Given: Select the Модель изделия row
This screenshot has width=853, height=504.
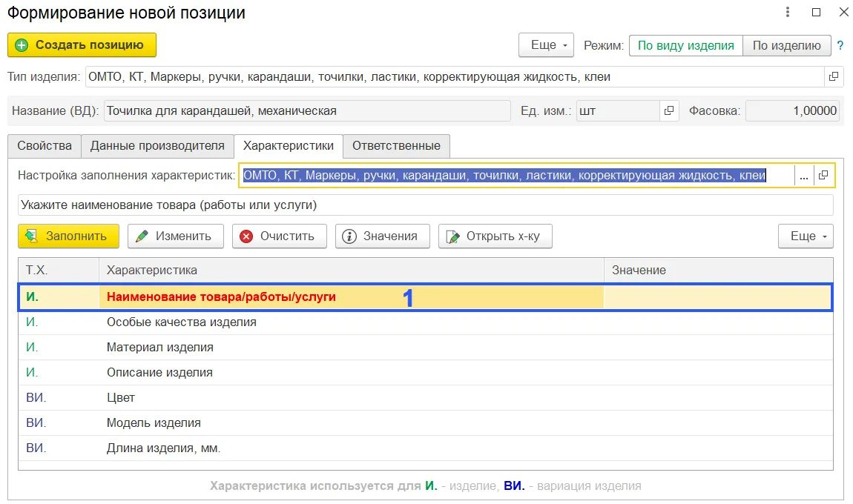Looking at the screenshot, I should pos(426,423).
